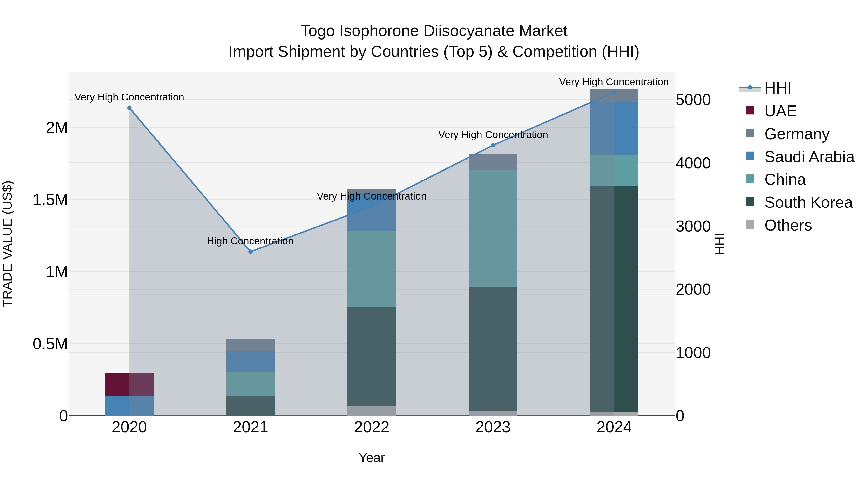The width and height of the screenshot is (868, 488).
Task: Click the '1.5M' left axis tick label
Action: 50,200
